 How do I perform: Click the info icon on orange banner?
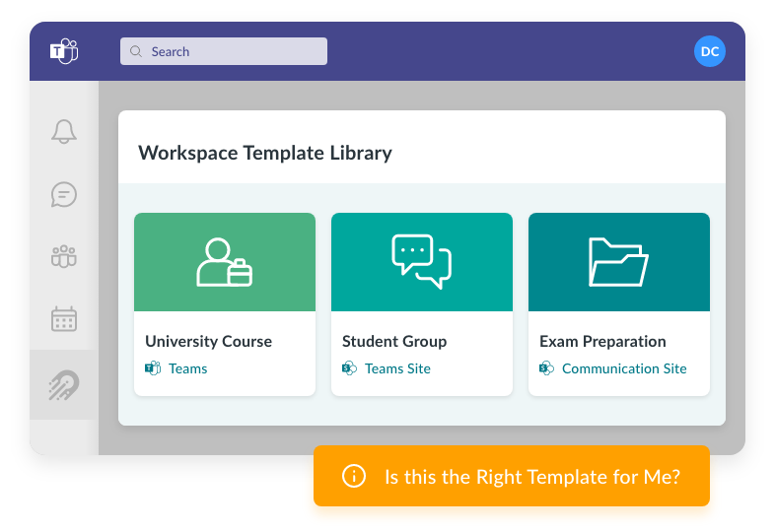(x=353, y=477)
